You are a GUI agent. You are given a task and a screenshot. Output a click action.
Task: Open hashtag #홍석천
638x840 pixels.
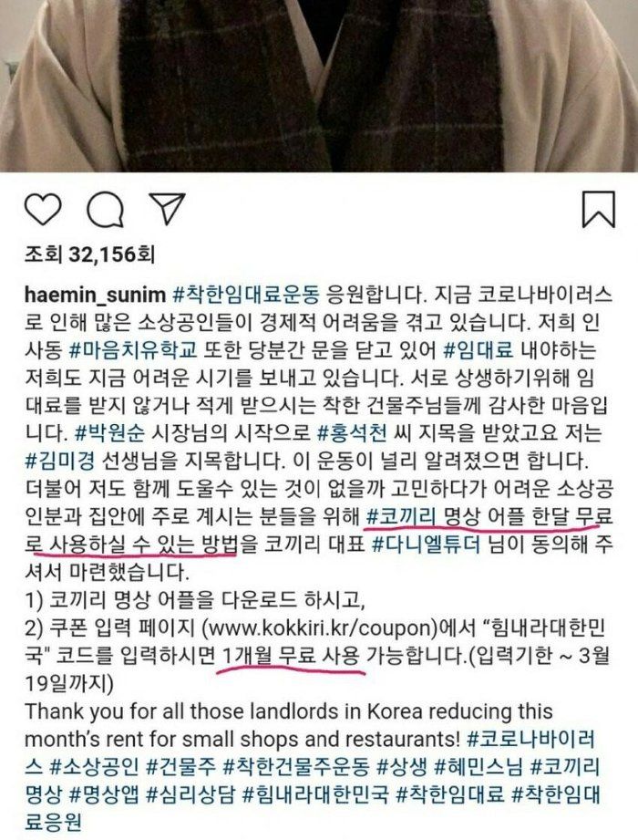pyautogui.click(x=352, y=433)
